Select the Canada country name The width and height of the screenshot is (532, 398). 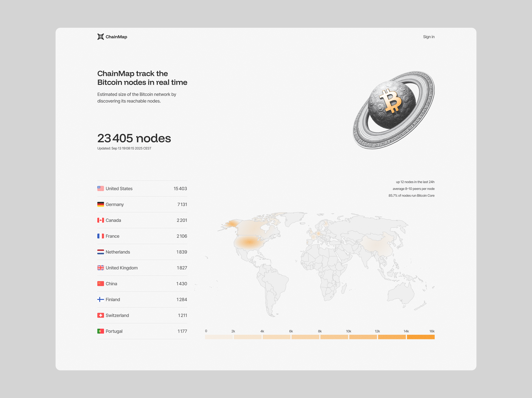[x=113, y=220]
